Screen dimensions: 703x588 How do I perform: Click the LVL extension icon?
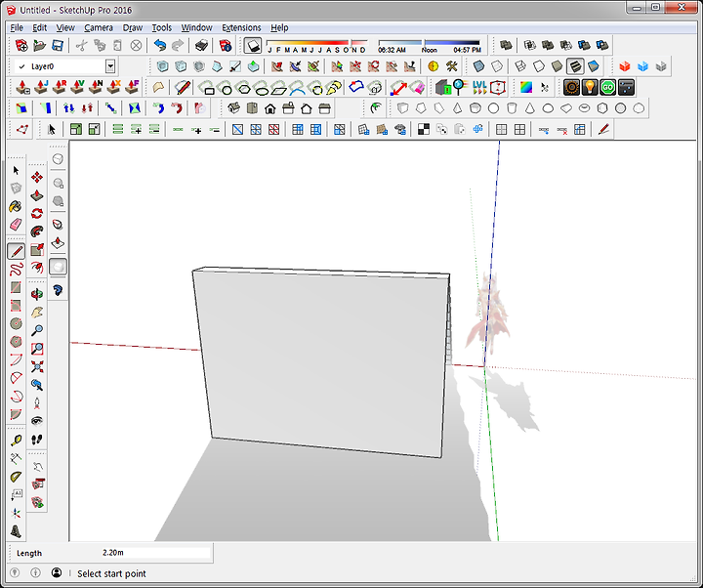point(479,87)
